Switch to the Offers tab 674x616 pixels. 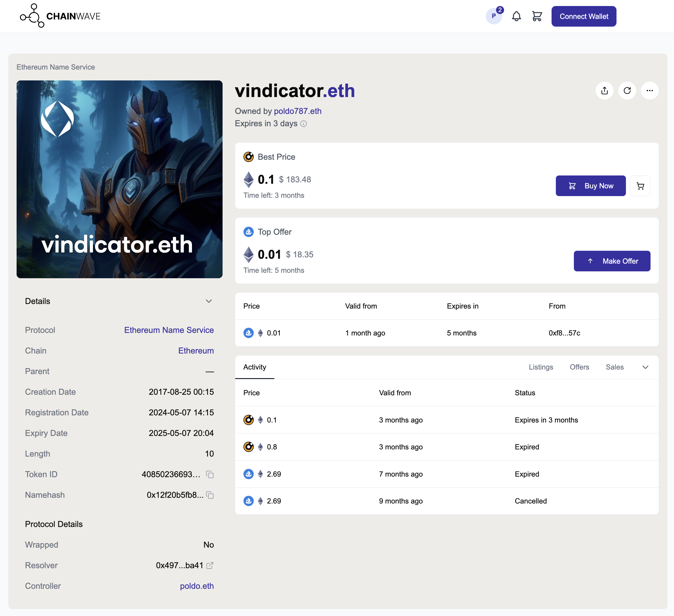coord(579,367)
